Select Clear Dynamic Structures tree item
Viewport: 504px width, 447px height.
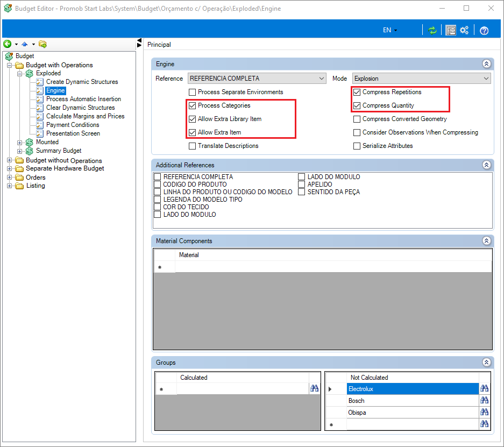click(x=80, y=108)
